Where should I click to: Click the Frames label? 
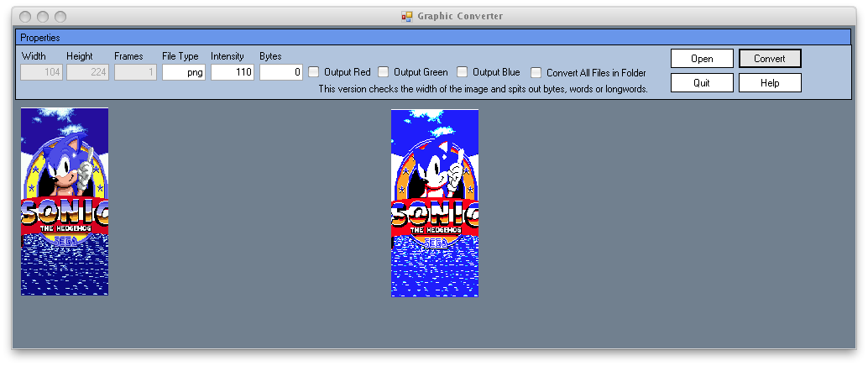click(x=128, y=56)
